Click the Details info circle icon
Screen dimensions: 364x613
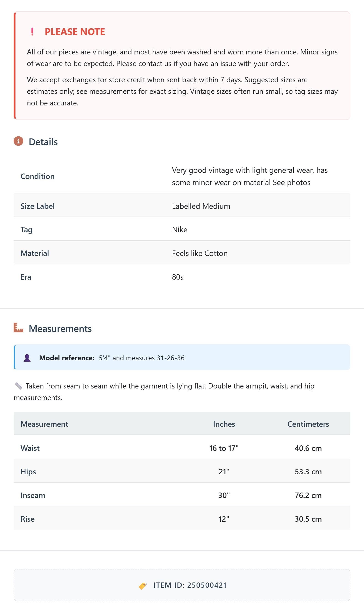pos(18,141)
